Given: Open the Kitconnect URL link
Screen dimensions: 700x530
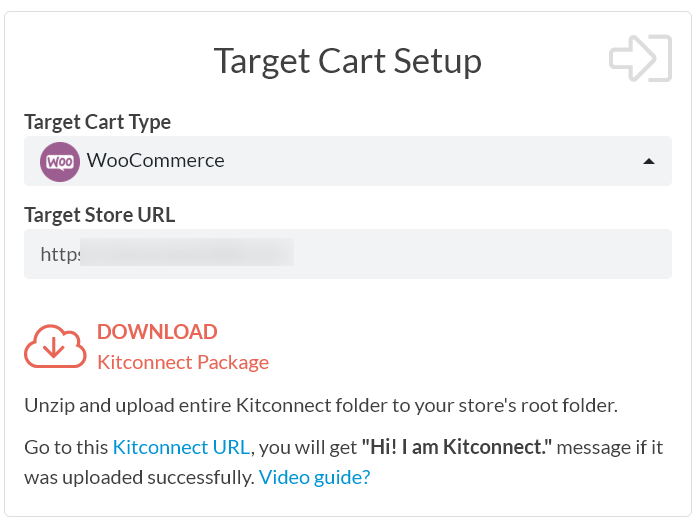Looking at the screenshot, I should (x=181, y=447).
